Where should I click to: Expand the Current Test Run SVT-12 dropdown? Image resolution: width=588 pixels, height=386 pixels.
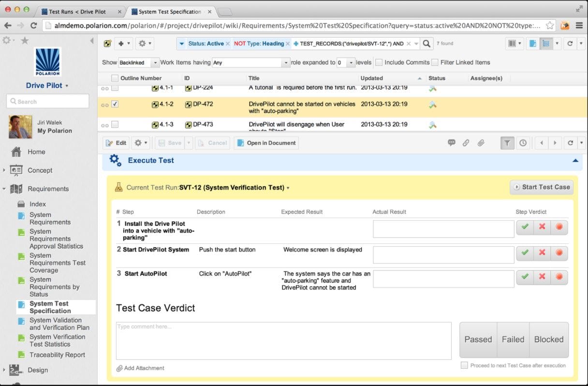[x=288, y=188]
